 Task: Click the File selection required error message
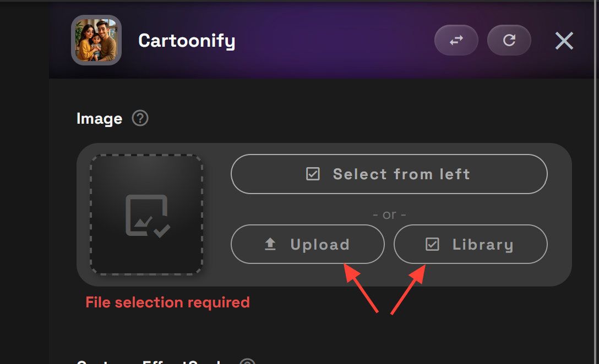coord(168,302)
